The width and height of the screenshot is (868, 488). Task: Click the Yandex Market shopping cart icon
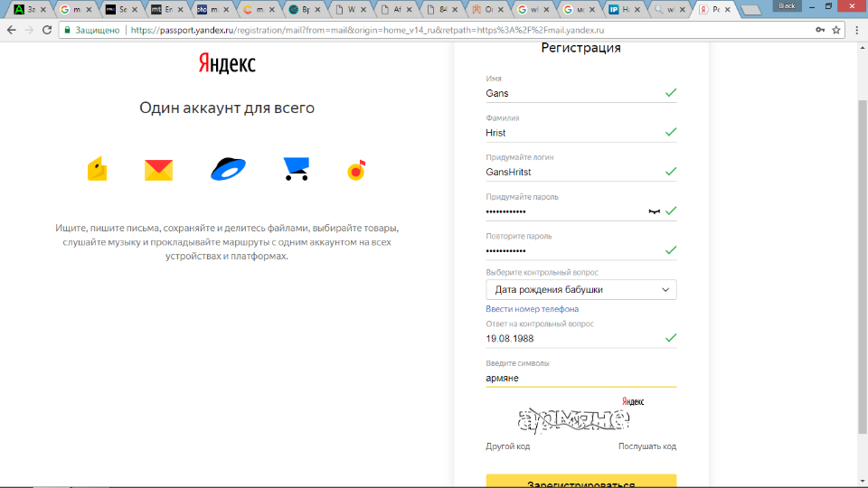[x=296, y=169]
